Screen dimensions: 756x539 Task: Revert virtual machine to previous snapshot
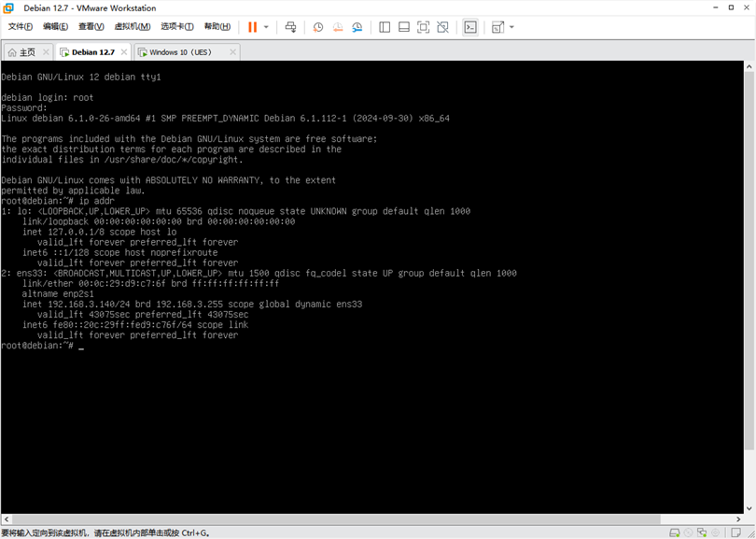point(338,27)
